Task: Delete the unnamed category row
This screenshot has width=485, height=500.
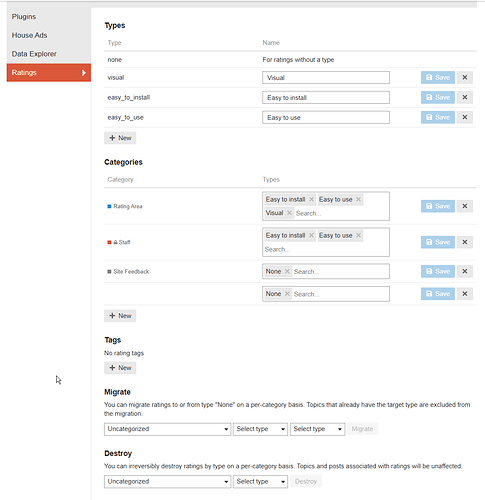Action: tap(464, 294)
